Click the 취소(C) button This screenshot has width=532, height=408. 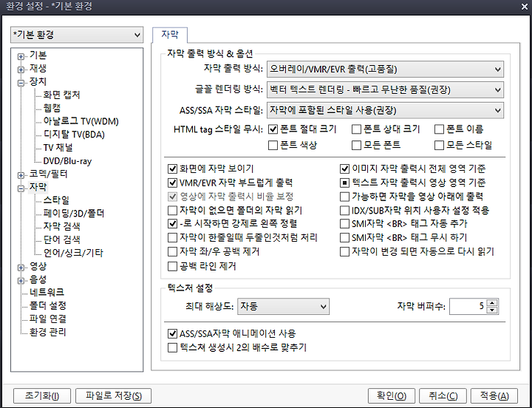coord(443,395)
